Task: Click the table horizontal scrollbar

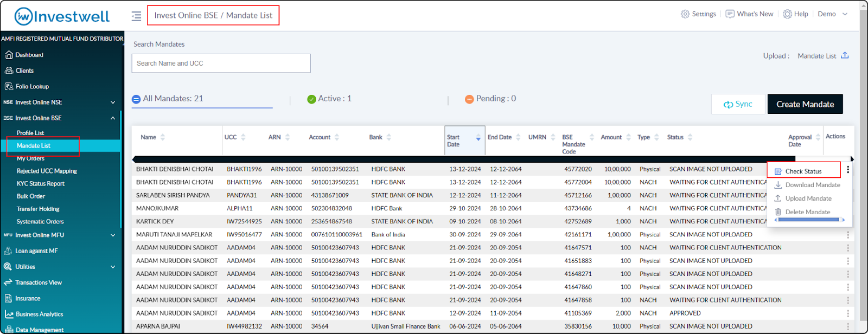Action: coord(464,159)
